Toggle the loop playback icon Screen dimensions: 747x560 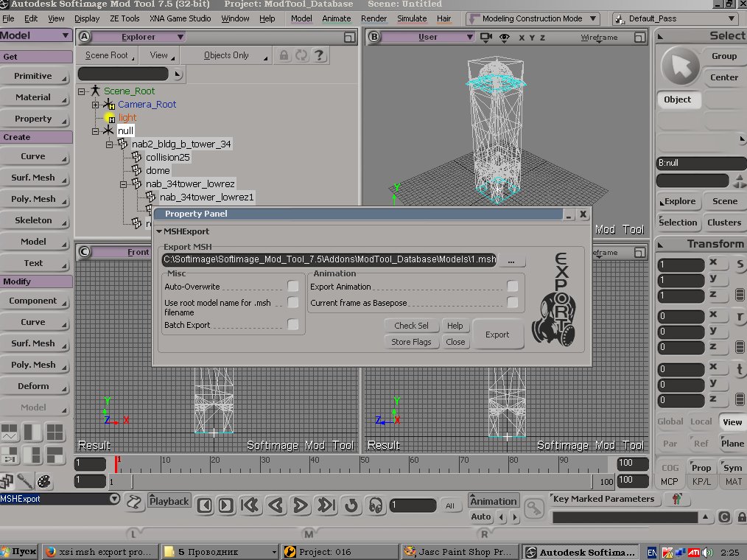coord(351,505)
